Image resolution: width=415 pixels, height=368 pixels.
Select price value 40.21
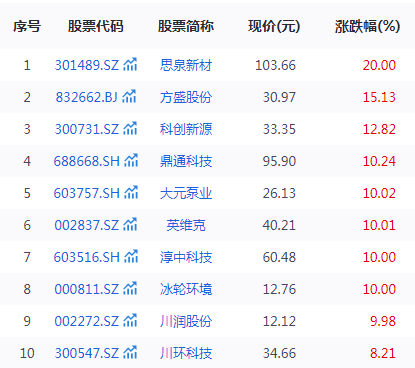[279, 225]
